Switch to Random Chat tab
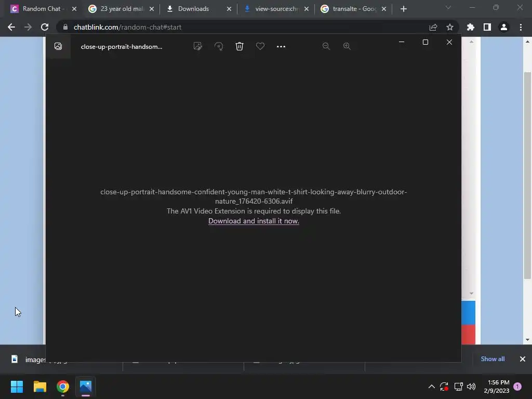This screenshot has height=399, width=532. click(x=44, y=9)
